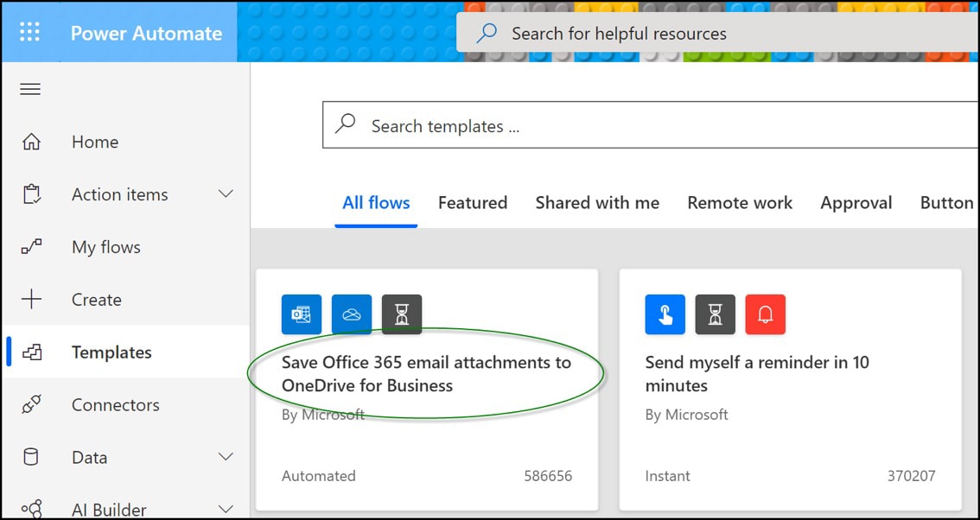Click By Microsoft on the reminder card
The height and width of the screenshot is (520, 980).
click(687, 415)
